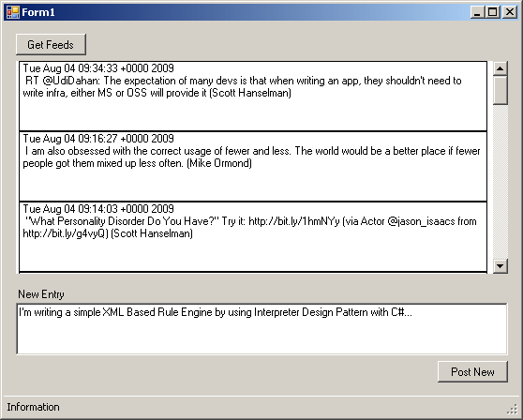Click the Post New button
This screenshot has height=420, width=523.
pyautogui.click(x=472, y=371)
